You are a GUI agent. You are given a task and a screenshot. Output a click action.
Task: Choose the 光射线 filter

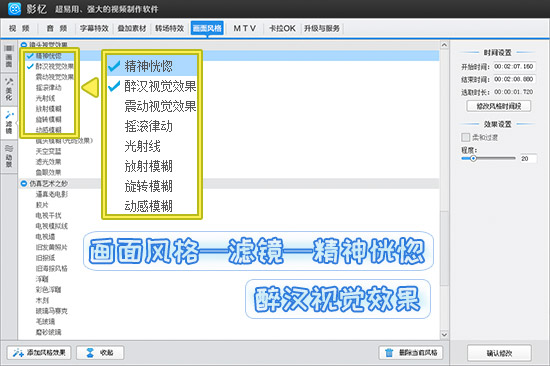point(45,98)
